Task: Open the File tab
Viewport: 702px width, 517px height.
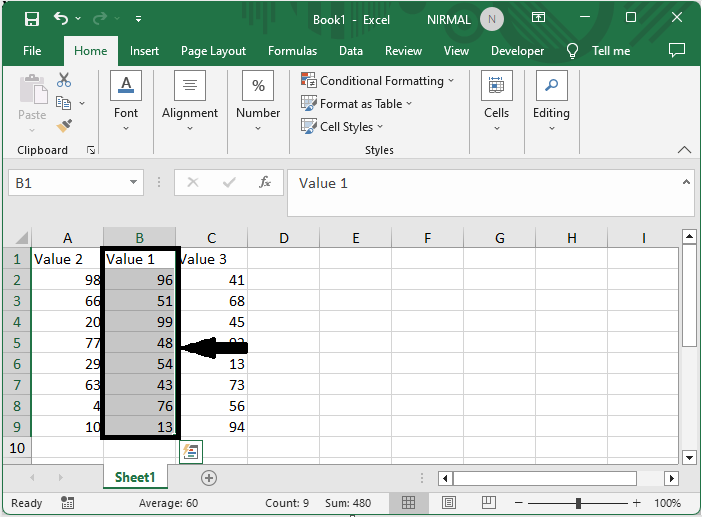Action: (32, 51)
